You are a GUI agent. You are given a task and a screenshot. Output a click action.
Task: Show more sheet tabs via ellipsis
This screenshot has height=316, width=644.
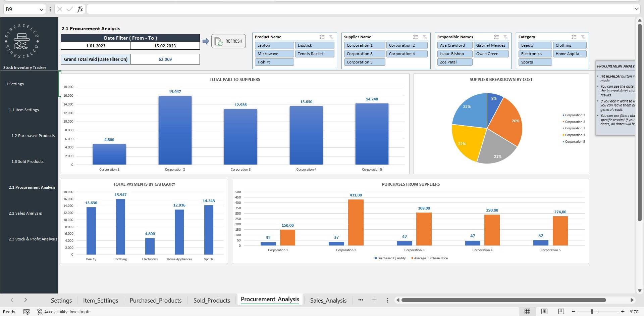coord(361,300)
